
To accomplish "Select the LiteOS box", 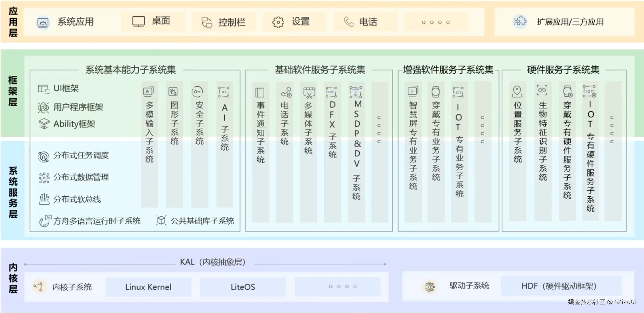I will (x=243, y=287).
